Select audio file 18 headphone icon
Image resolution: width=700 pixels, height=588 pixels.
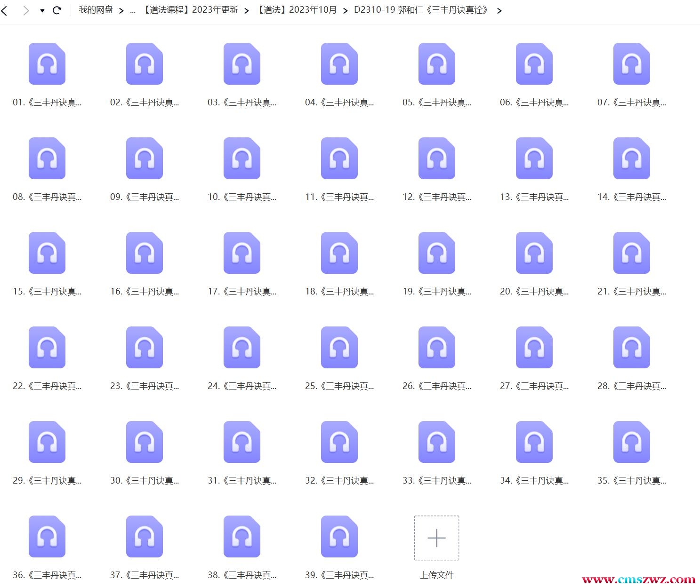pyautogui.click(x=339, y=253)
